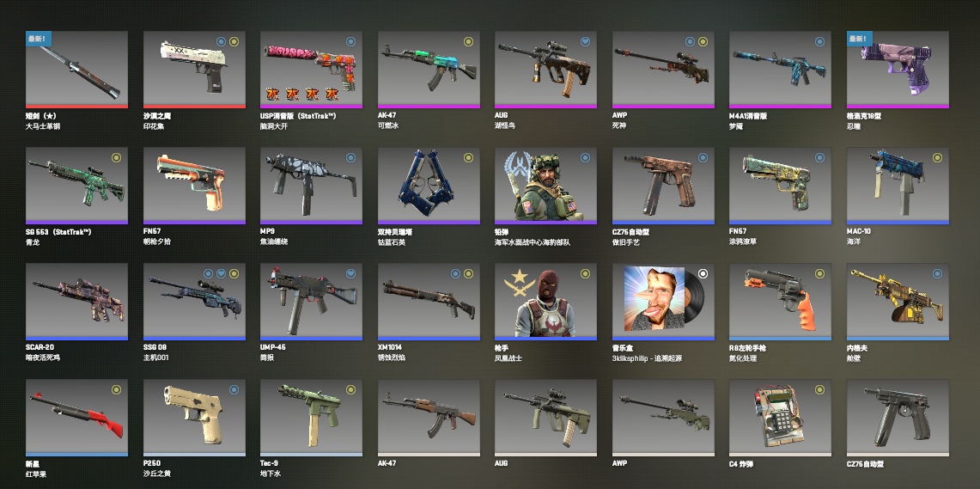980x489 pixels.
Task: Click the blue CT badge on USP消音版 脑洞大开
Action: click(x=350, y=42)
